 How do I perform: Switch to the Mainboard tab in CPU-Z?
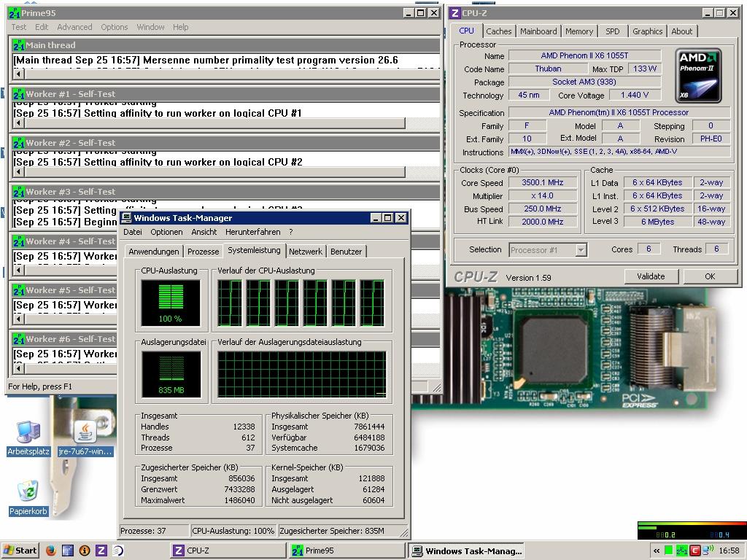pyautogui.click(x=538, y=31)
